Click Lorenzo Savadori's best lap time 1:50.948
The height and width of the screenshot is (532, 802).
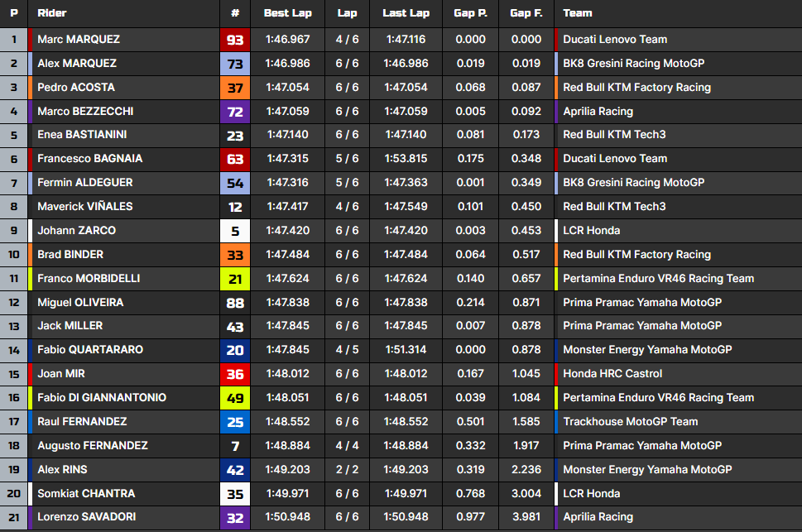(x=287, y=518)
